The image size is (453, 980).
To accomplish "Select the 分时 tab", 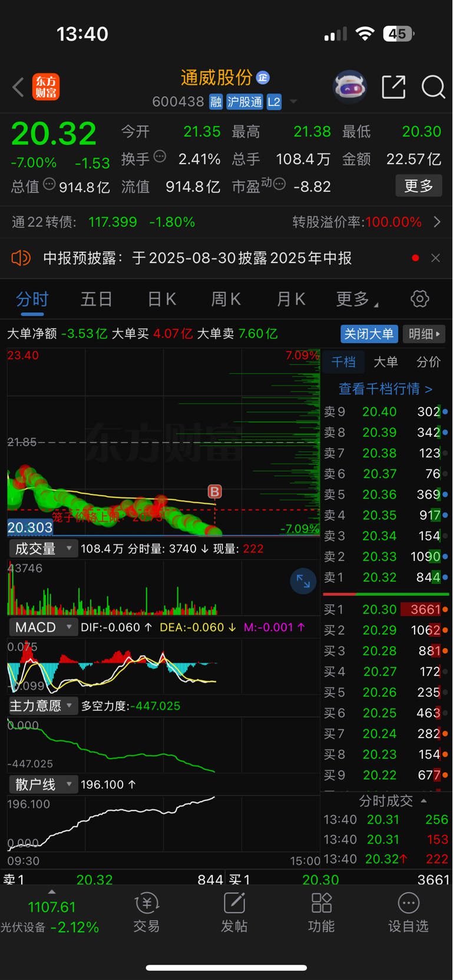I will [32, 299].
